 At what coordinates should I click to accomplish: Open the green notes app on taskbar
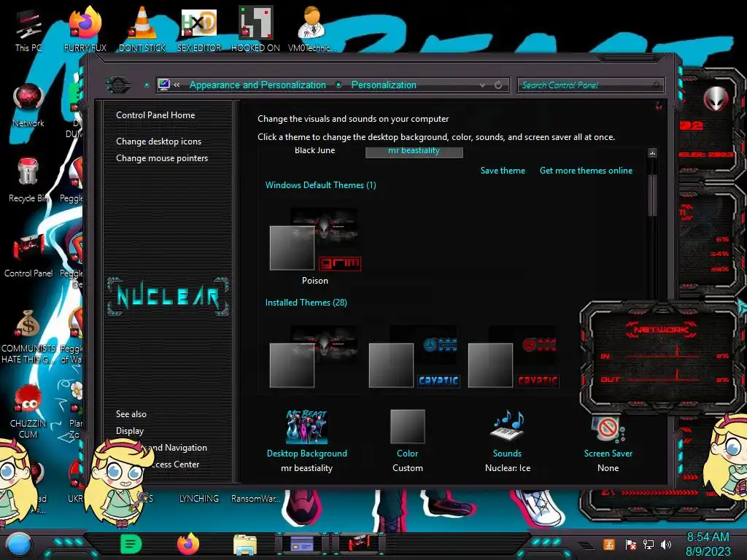click(x=131, y=544)
